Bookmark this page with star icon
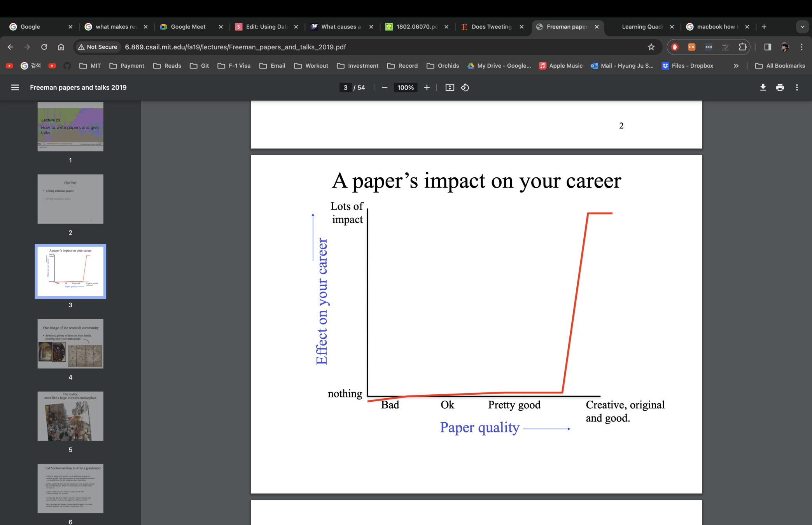 click(x=651, y=47)
